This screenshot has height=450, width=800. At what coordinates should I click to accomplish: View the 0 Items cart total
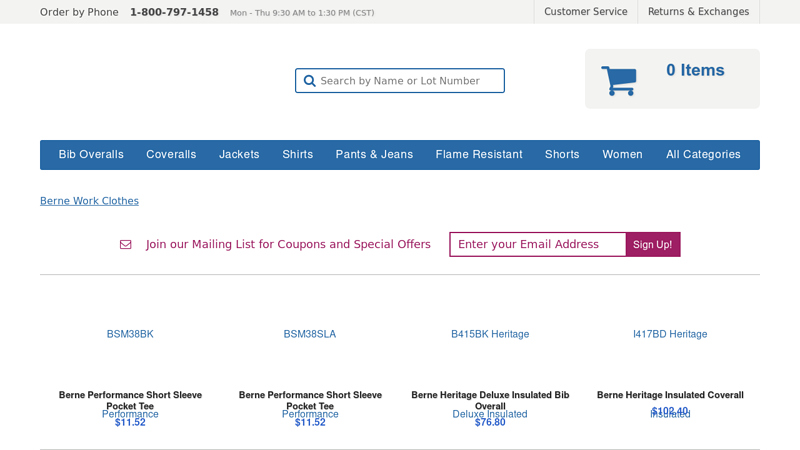[695, 70]
